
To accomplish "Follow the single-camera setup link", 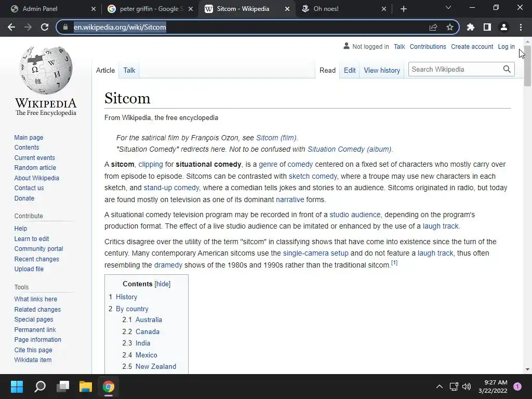I will click(315, 253).
